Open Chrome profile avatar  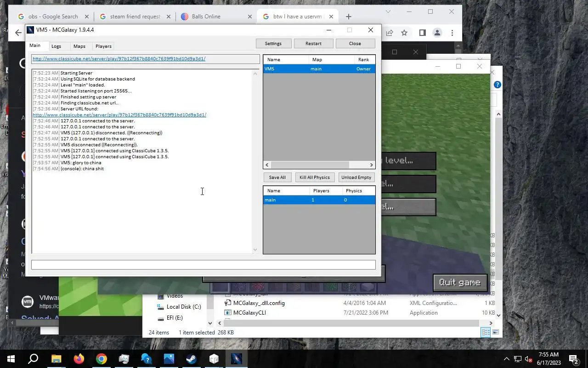(x=437, y=33)
